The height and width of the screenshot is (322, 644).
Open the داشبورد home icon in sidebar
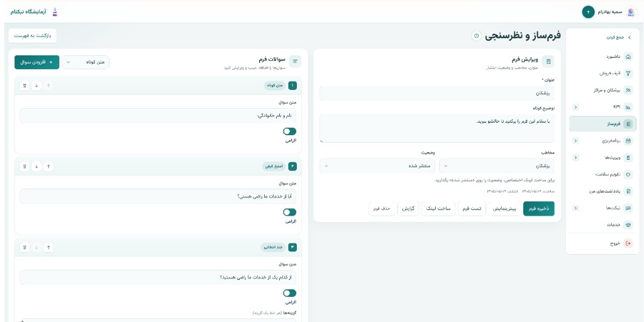point(628,57)
